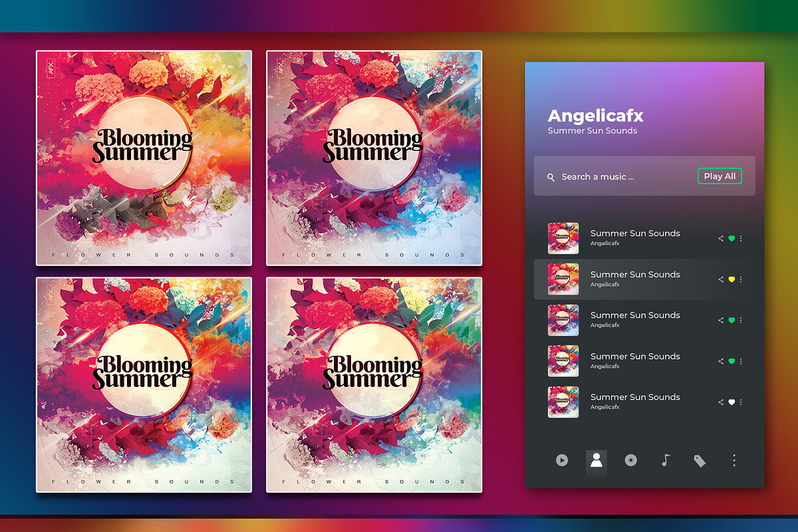Toggle the yellow heart on highlighted track
Screen dimensions: 798x532
coord(731,279)
